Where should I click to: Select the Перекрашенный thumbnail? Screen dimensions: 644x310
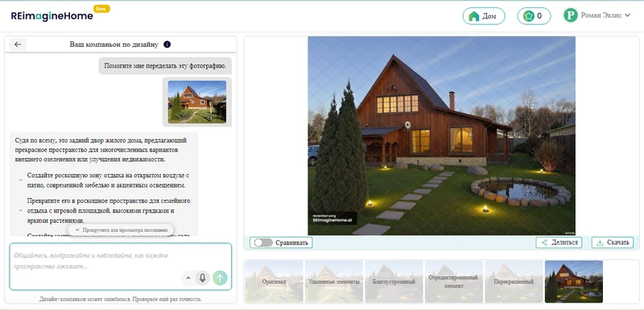[514, 282]
